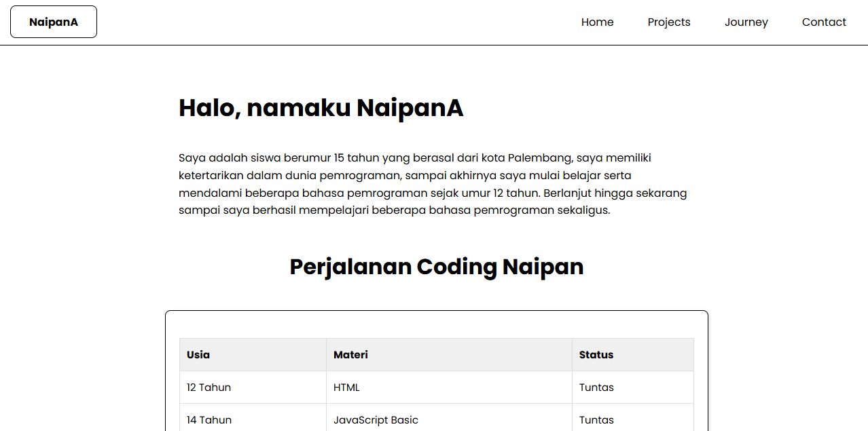Select the introduction paragraph about Palembang

pos(432,183)
